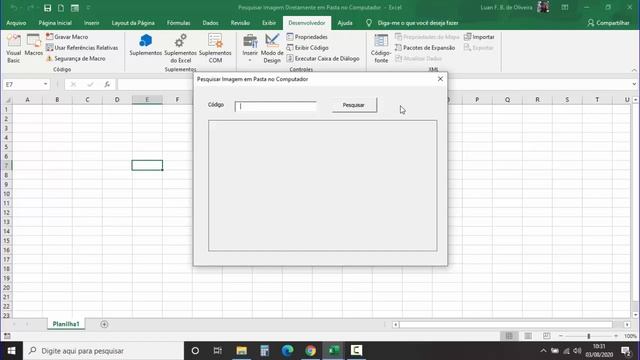This screenshot has width=640, height=360.
Task: Click Importar XML button
Action: tap(479, 37)
